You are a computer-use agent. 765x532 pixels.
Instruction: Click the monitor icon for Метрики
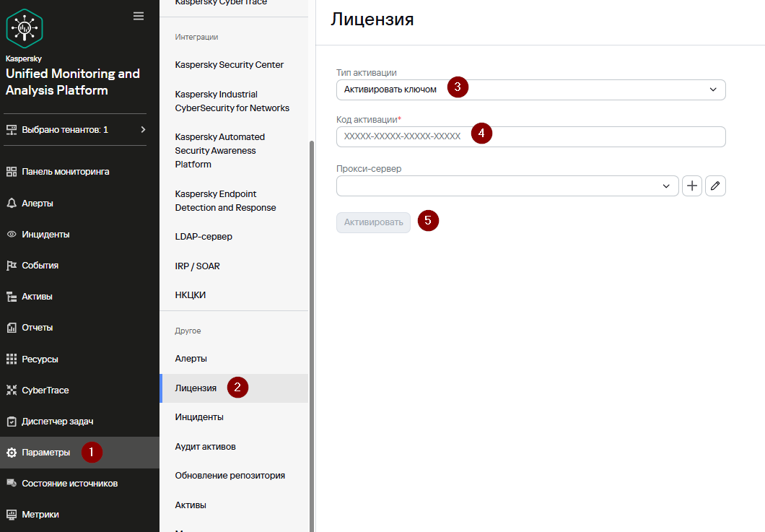[x=12, y=515]
